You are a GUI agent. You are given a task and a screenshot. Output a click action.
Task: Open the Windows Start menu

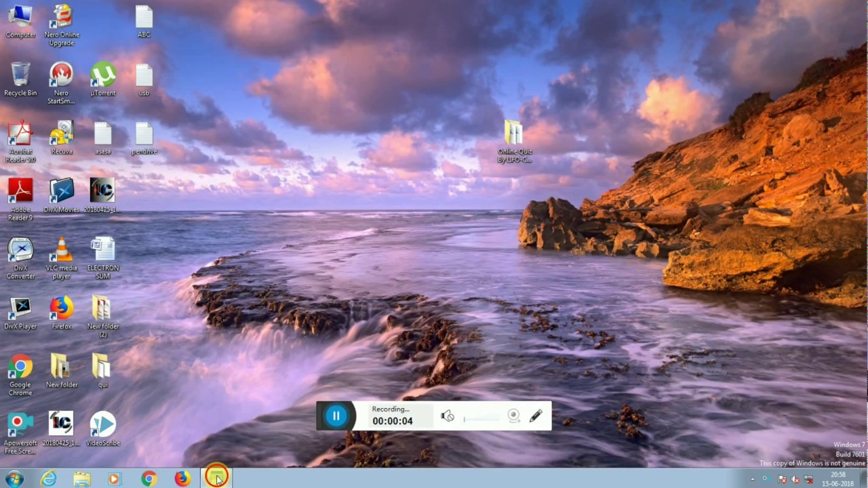click(x=14, y=479)
